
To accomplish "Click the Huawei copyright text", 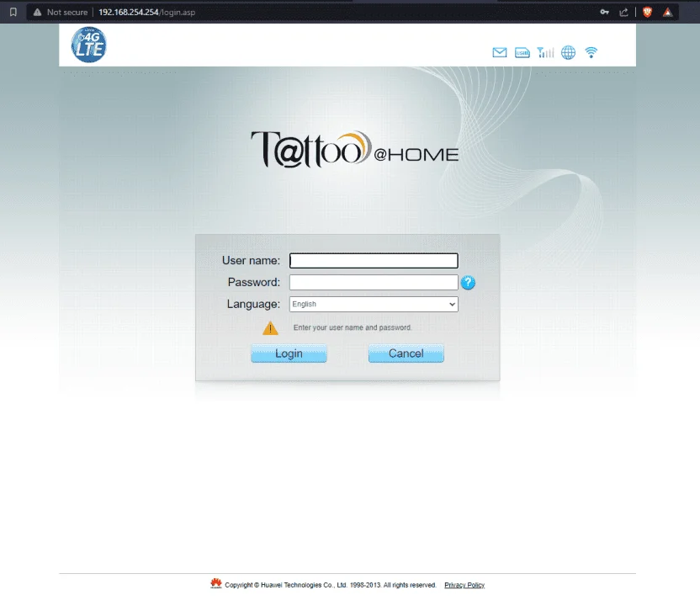I will coord(331,585).
